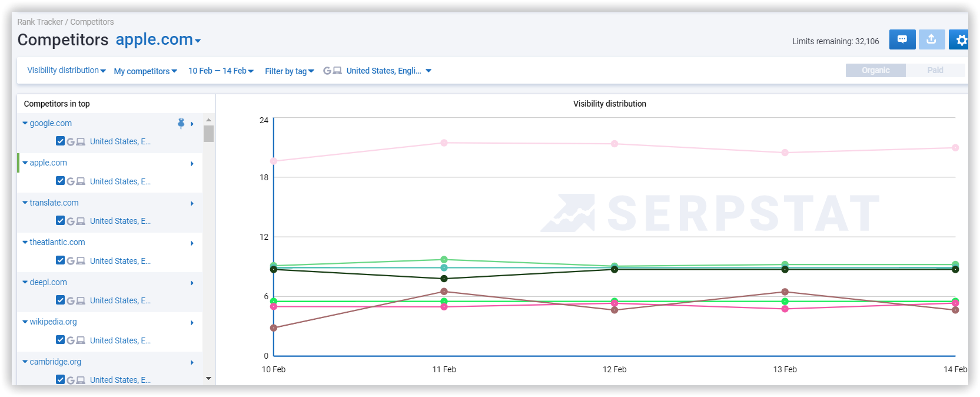The image size is (980, 397).
Task: Click the competitors list scrollbar down arrow
Action: [x=208, y=378]
